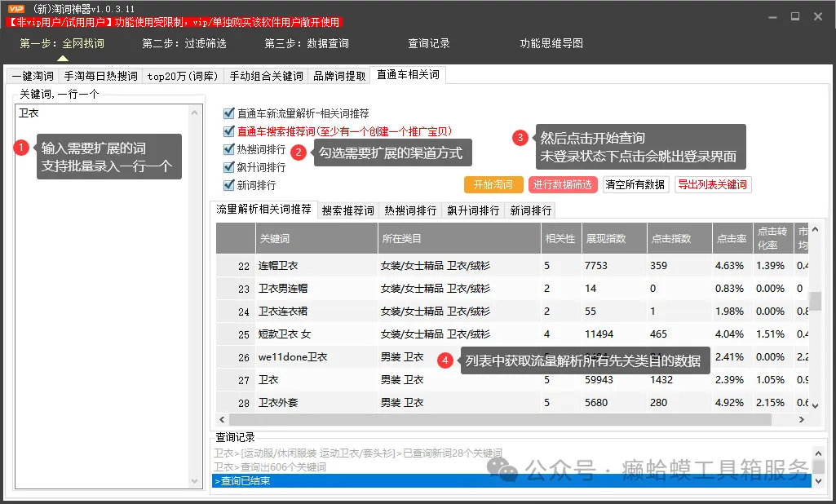The width and height of the screenshot is (836, 504).
Task: Select 直通车相关词 tab
Action: coord(408,75)
